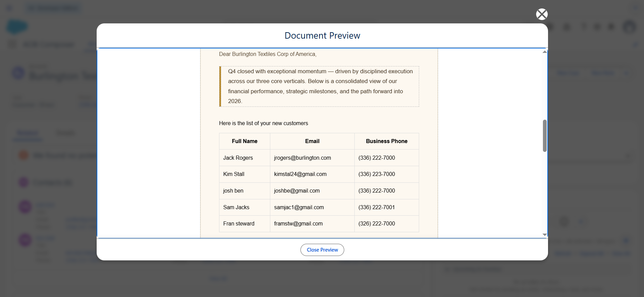Click the 'Dear Burlington Textiles Corp of America' greeting
The width and height of the screenshot is (644, 297).
click(x=268, y=54)
